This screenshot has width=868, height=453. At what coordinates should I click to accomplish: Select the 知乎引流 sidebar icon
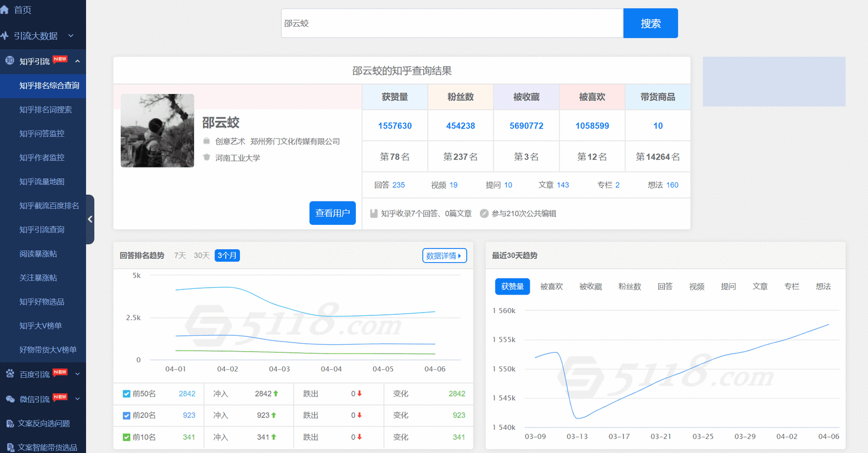tap(8, 61)
